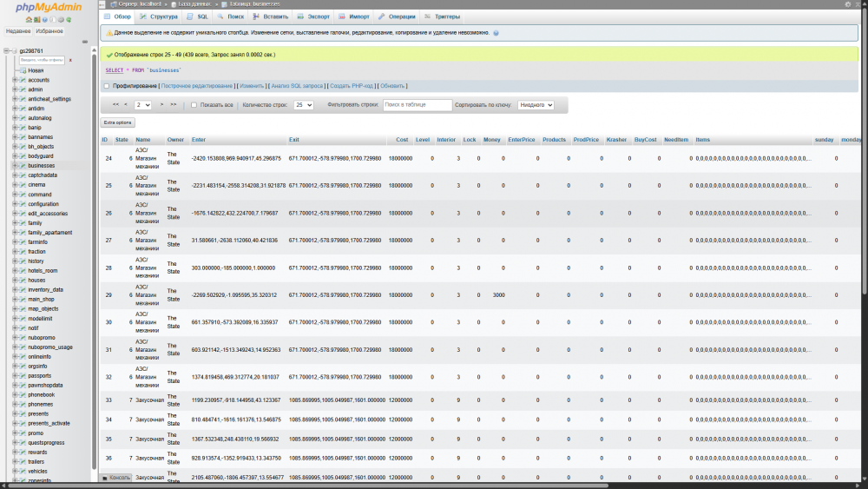Tick the Показать все checkbox
The height and width of the screenshot is (489, 868).
194,105
